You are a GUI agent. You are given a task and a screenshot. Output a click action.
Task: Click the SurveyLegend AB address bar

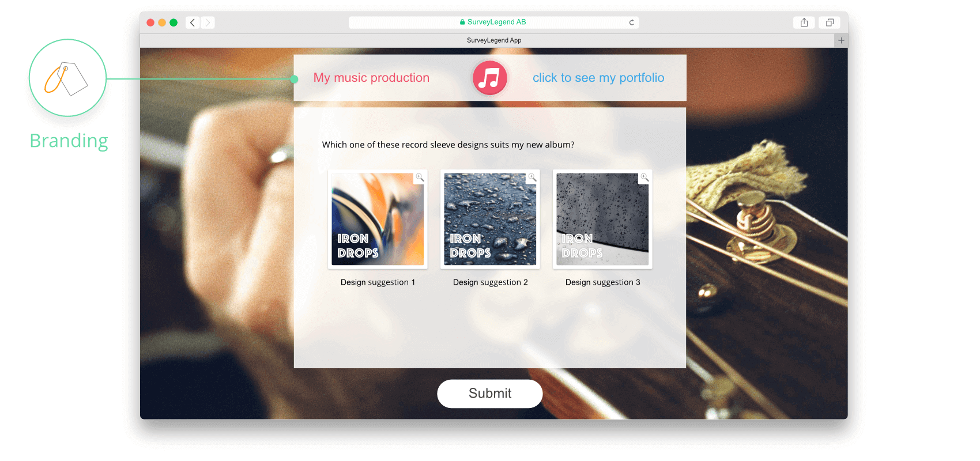(493, 22)
